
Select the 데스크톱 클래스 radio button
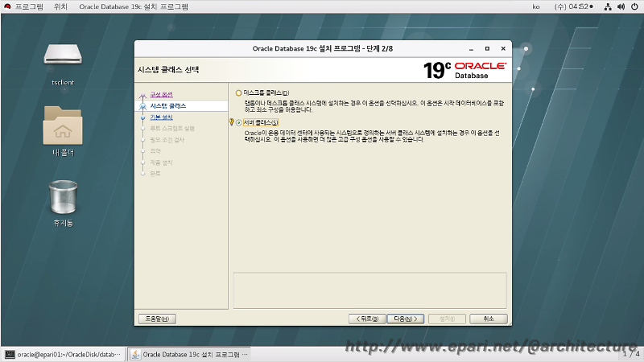pyautogui.click(x=238, y=93)
